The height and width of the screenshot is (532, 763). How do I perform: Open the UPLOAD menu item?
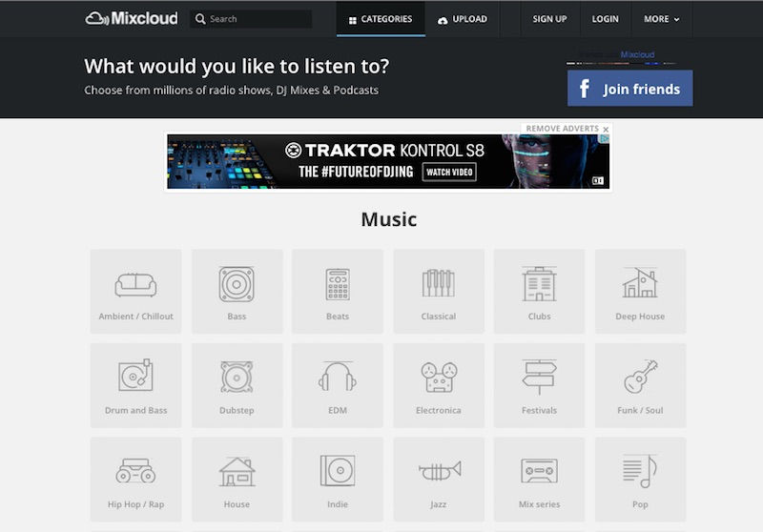click(x=462, y=19)
